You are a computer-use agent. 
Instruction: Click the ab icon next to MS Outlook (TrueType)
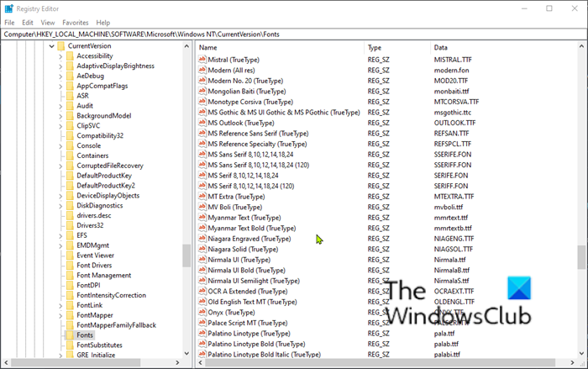[202, 123]
